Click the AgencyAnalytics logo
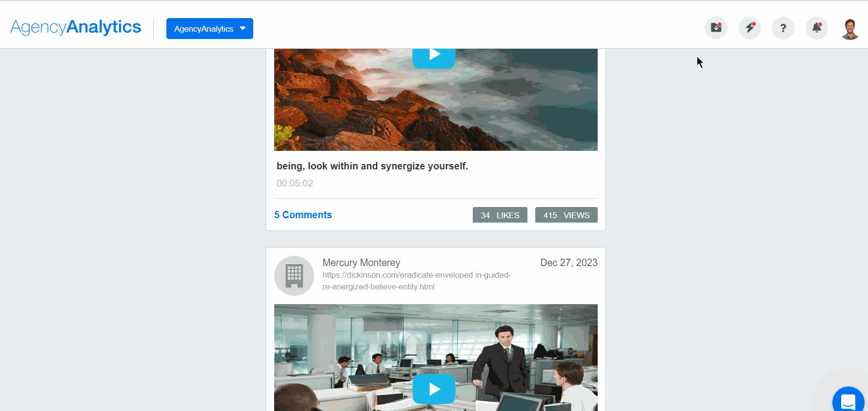This screenshot has width=868, height=411. coord(76,27)
